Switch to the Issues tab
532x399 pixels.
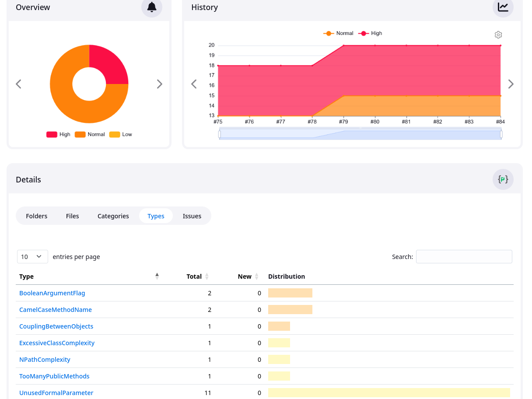coord(192,216)
